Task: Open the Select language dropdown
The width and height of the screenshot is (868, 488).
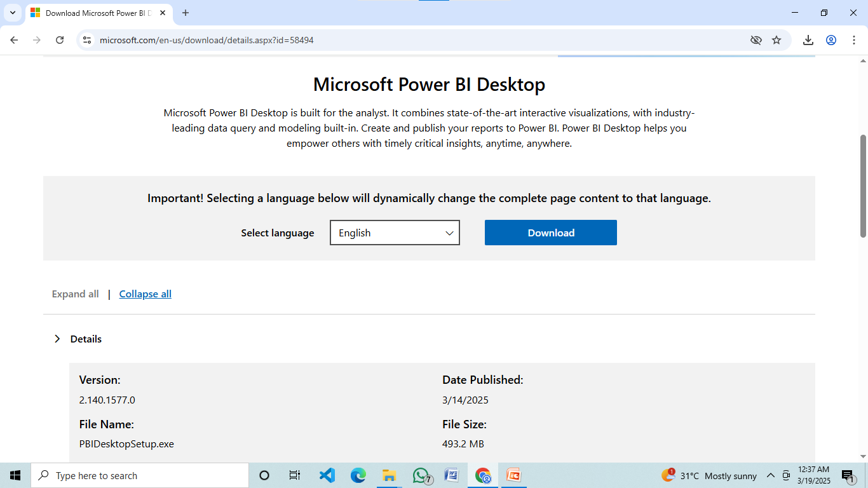Action: click(395, 233)
